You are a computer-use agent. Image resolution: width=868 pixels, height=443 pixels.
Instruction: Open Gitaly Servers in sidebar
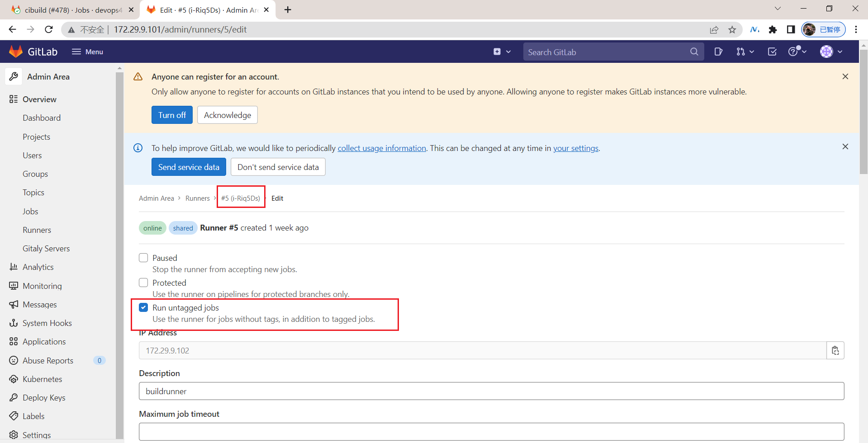tap(46, 248)
